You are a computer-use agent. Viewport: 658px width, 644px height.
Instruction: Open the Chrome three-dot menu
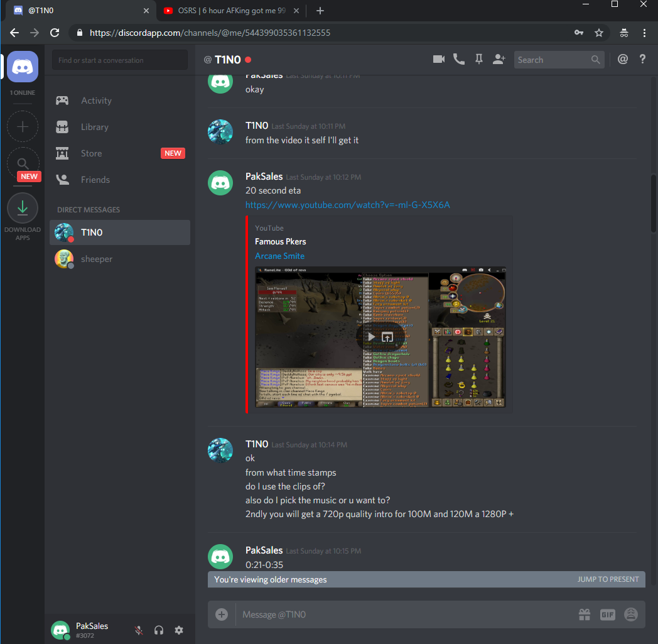pos(645,33)
